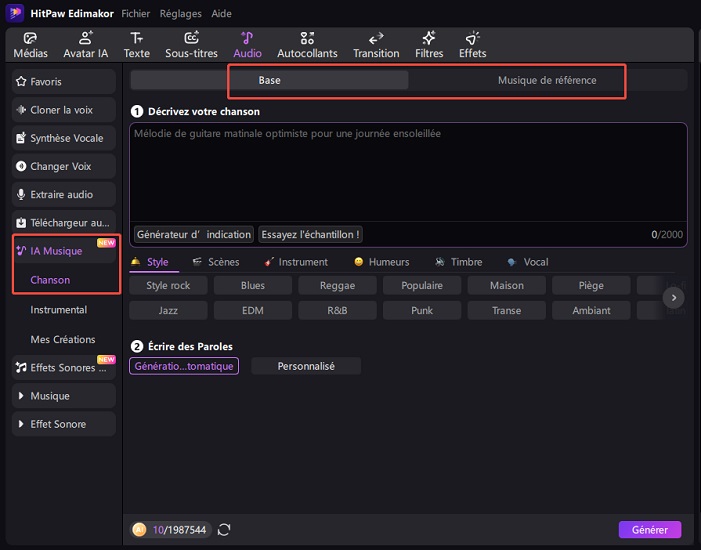This screenshot has width=701, height=550.
Task: Open the Médias toolbar icon
Action: [x=30, y=44]
